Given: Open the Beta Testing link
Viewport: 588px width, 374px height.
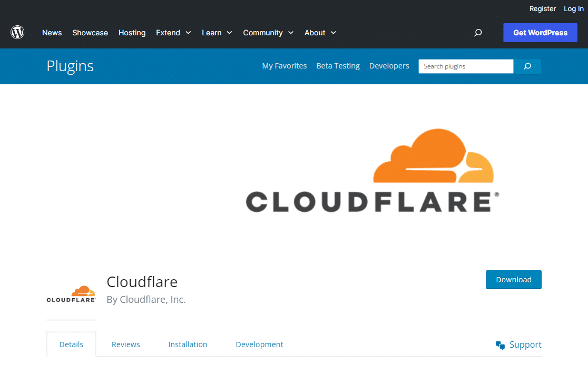Looking at the screenshot, I should coord(338,66).
